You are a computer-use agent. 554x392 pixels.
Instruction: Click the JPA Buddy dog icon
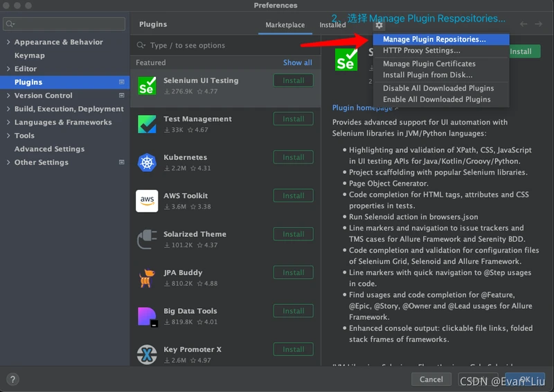tap(147, 278)
